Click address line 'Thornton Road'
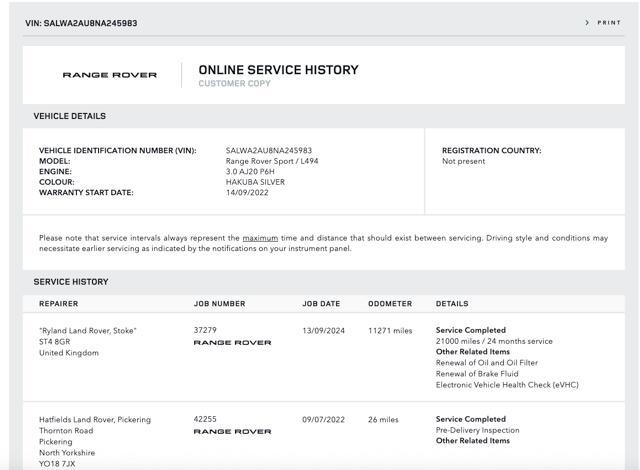This screenshot has width=640, height=470. point(66,430)
